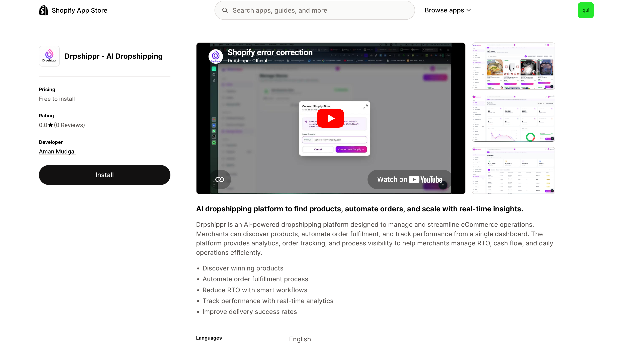Click the Shopify bag logo icon
The height and width of the screenshot is (357, 644).
coord(44,10)
